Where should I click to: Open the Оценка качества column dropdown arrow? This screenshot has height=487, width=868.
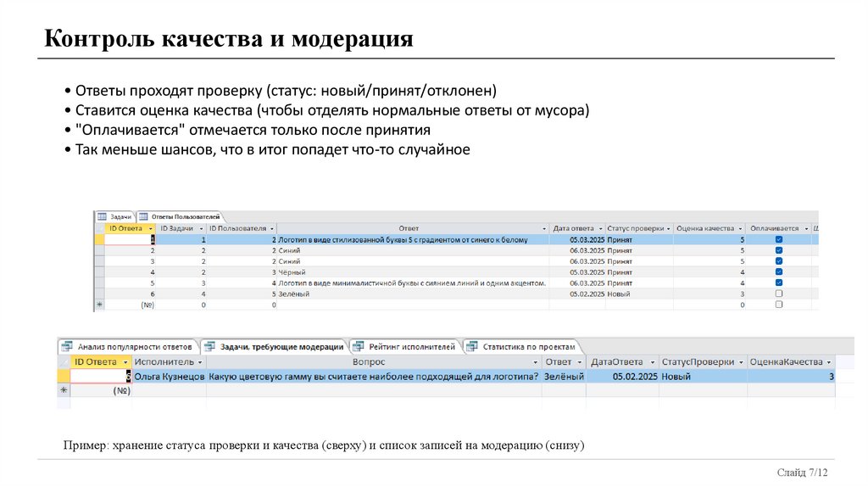(740, 229)
